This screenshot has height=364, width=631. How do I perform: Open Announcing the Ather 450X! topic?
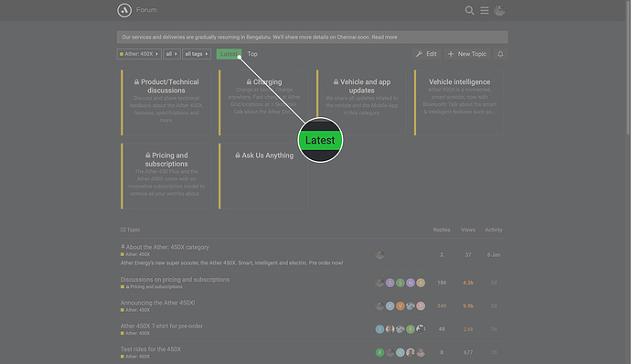pyautogui.click(x=157, y=303)
